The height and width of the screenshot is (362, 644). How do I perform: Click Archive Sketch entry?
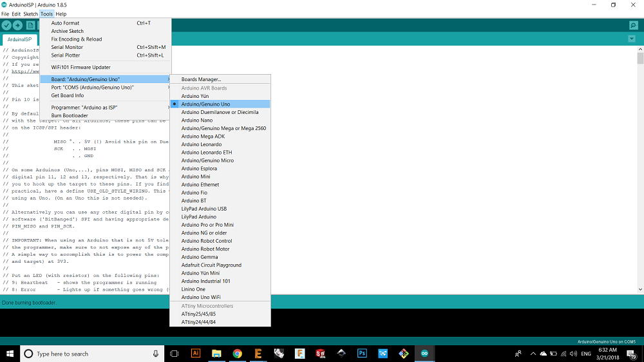(x=106, y=31)
